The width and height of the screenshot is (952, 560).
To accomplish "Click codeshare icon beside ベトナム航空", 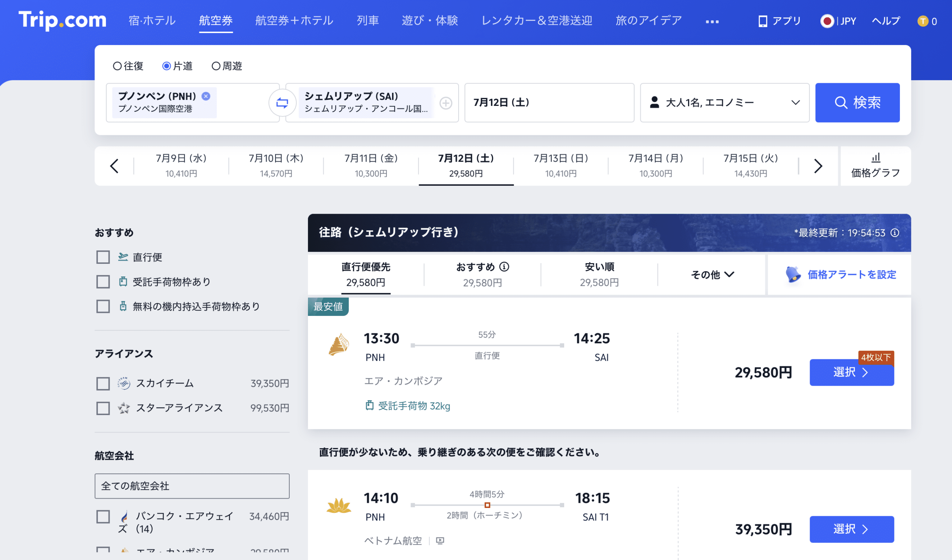I will pyautogui.click(x=440, y=541).
